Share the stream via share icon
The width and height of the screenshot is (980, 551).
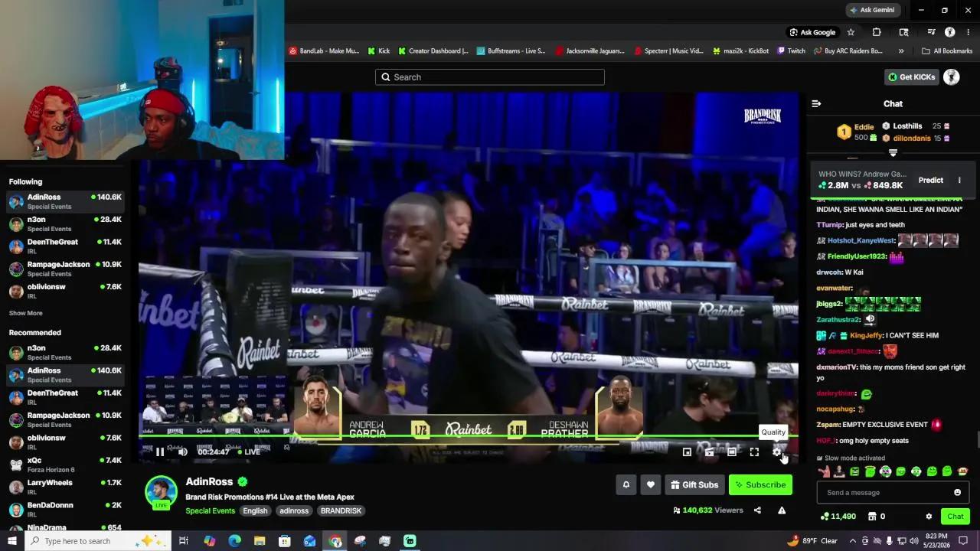(757, 510)
